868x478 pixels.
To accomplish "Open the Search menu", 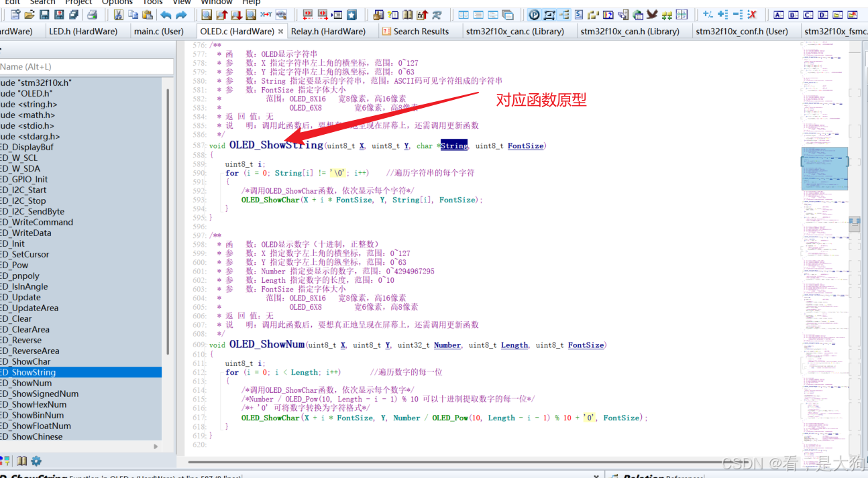I will (x=42, y=2).
